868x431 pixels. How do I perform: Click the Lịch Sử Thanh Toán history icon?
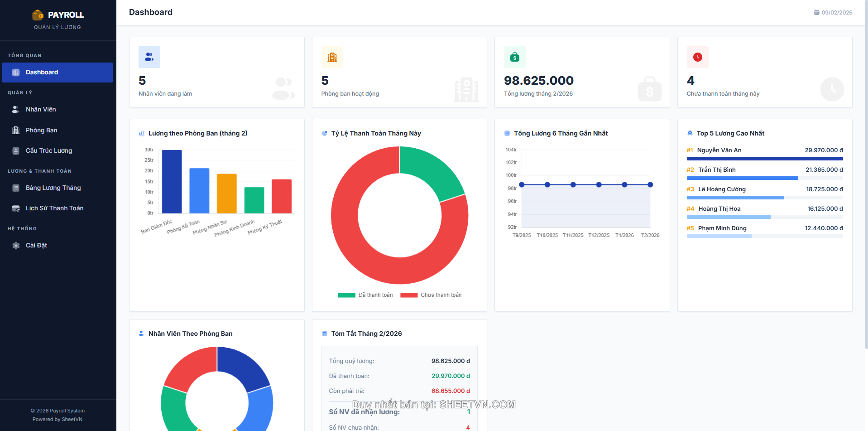pyautogui.click(x=15, y=208)
